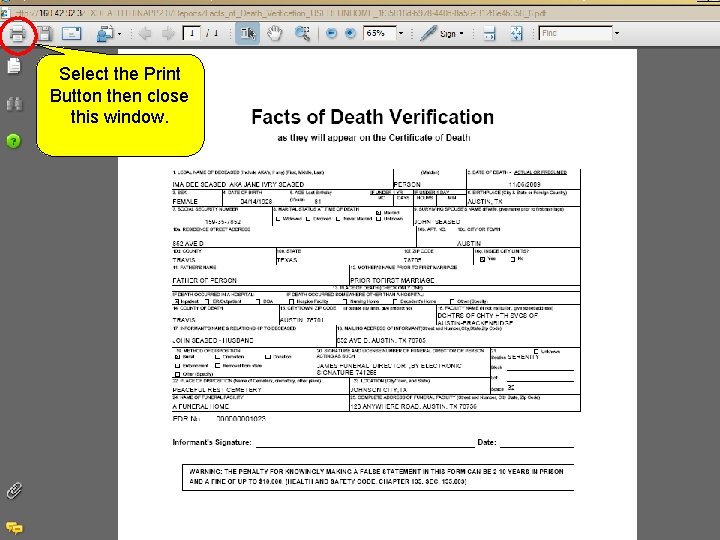720x540 pixels.
Task: Select PRIOR TO FIRST MARRIAGE mother's name text
Action: tap(392, 281)
